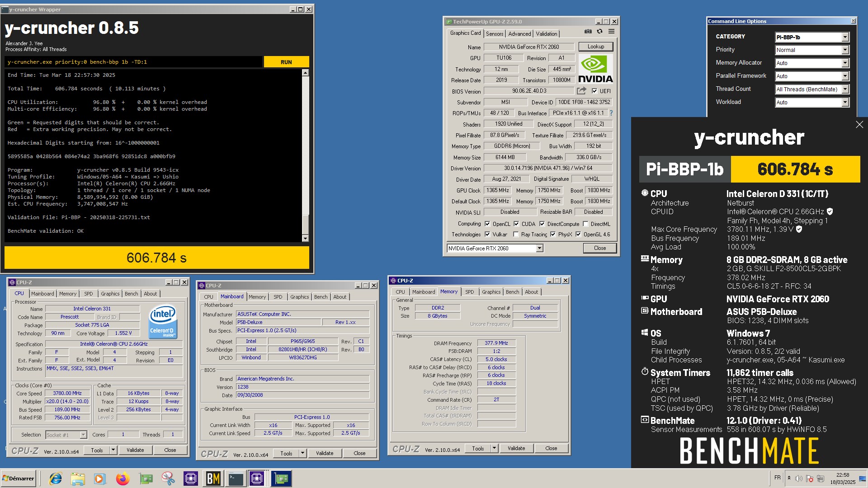Open the Memory Allocator dropdown
Image resolution: width=868 pixels, height=488 pixels.
click(812, 63)
